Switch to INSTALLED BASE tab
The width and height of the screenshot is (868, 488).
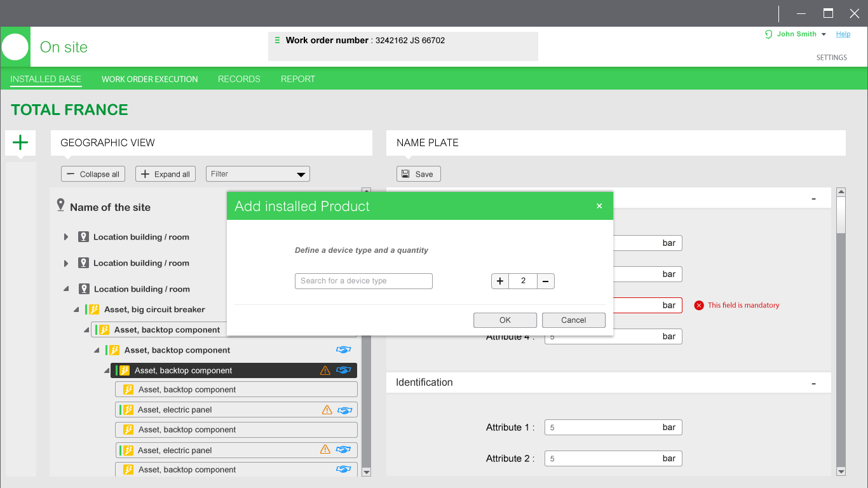pos(46,79)
